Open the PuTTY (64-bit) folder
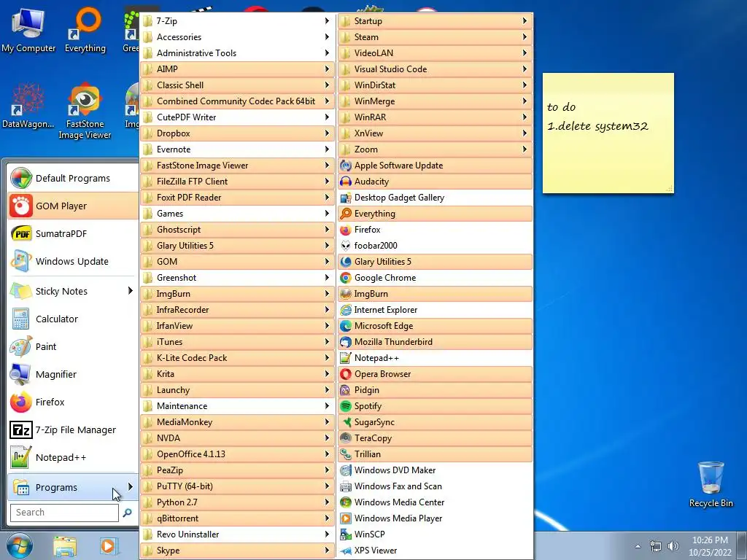Viewport: 747px width, 560px height. click(237, 486)
